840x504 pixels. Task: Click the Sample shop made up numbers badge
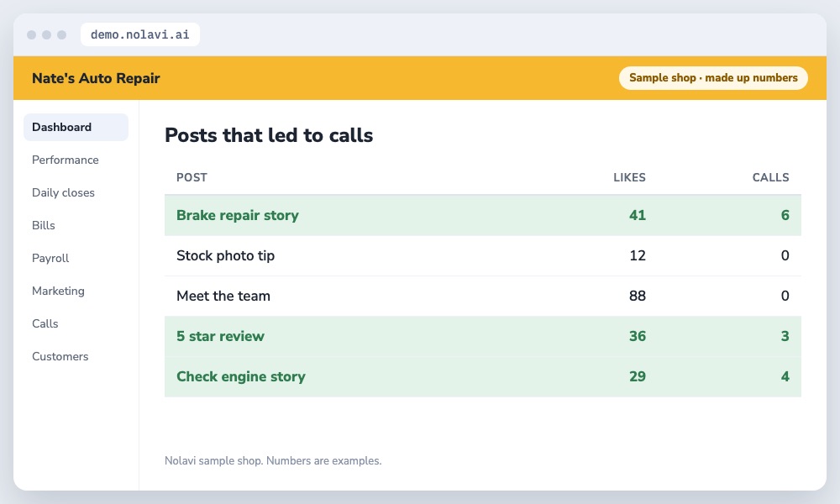click(713, 77)
